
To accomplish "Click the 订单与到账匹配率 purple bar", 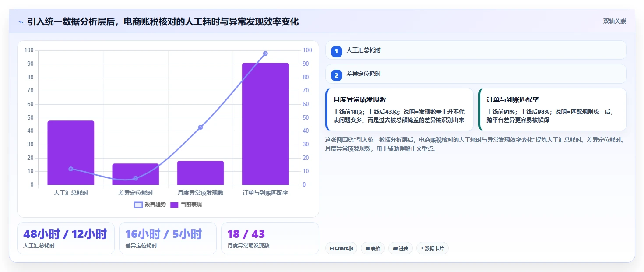I will point(265,124).
